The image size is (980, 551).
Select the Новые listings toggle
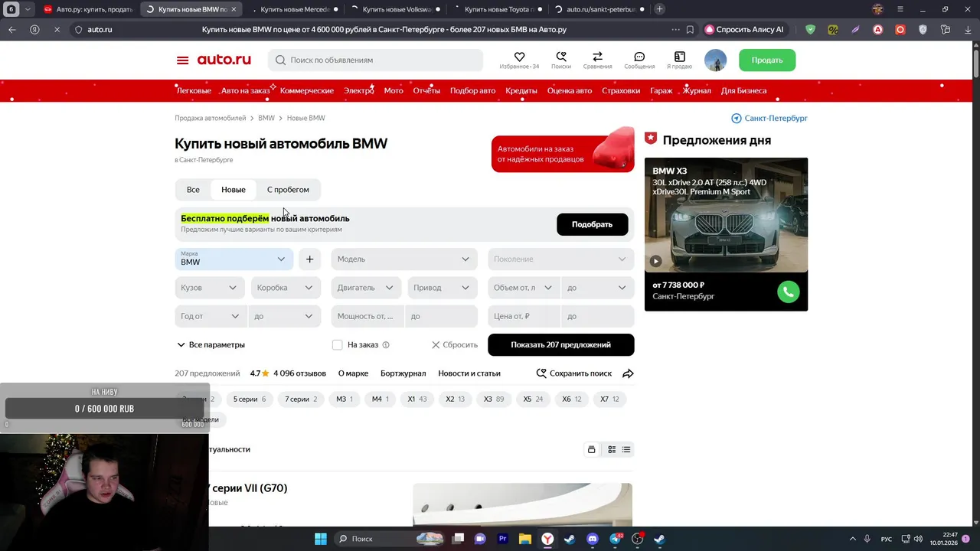(x=234, y=190)
